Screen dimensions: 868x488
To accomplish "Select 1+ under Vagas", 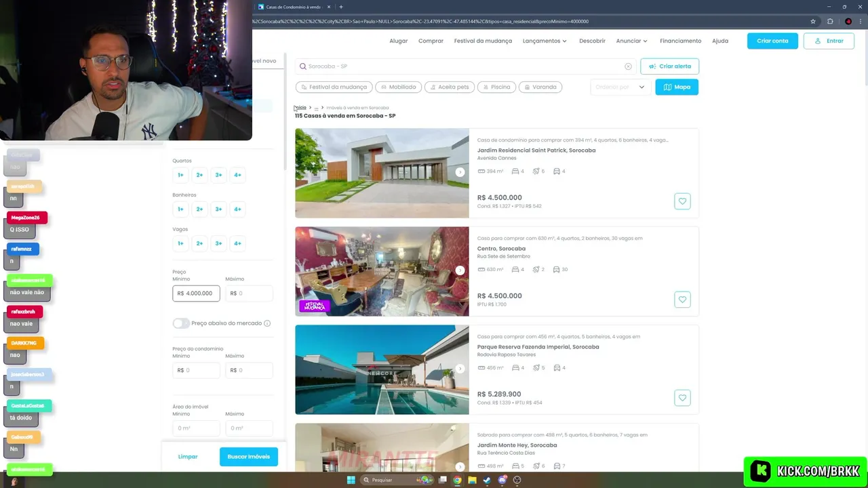I will (180, 243).
